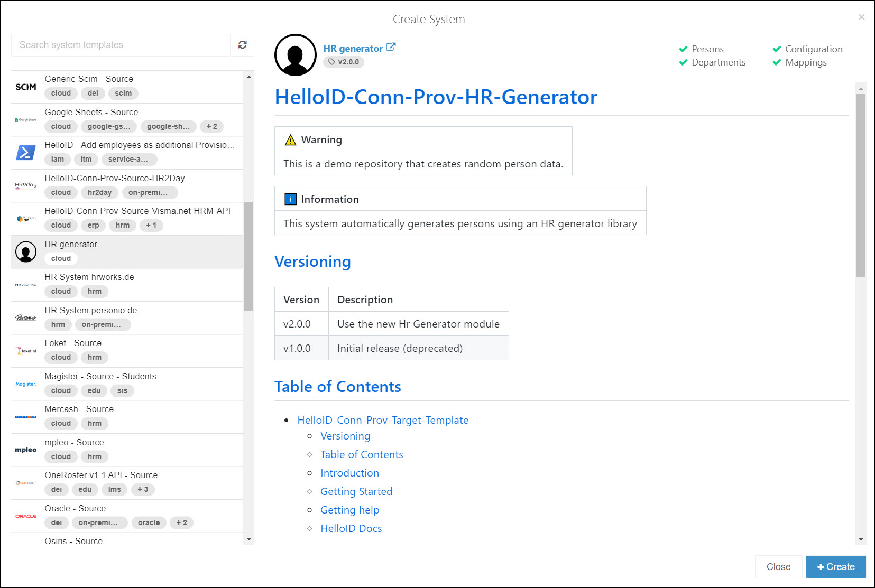
Task: Click the v2.0.0 version tag
Action: click(344, 62)
